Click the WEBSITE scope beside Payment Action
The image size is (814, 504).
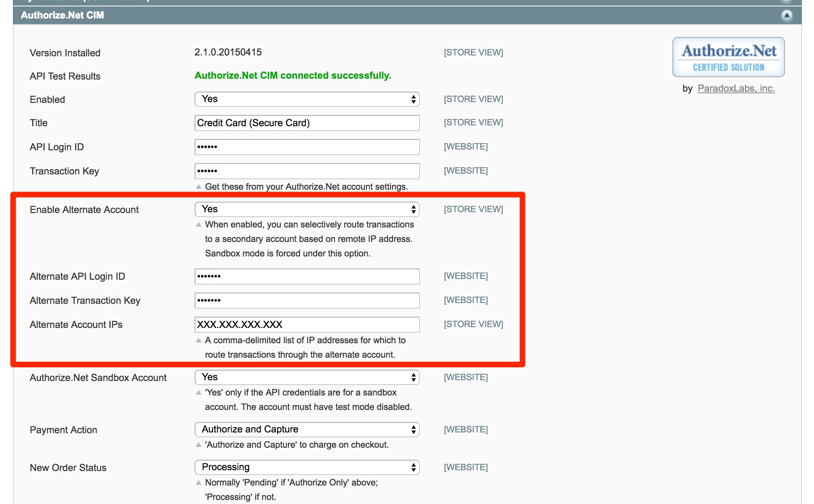pyautogui.click(x=466, y=430)
